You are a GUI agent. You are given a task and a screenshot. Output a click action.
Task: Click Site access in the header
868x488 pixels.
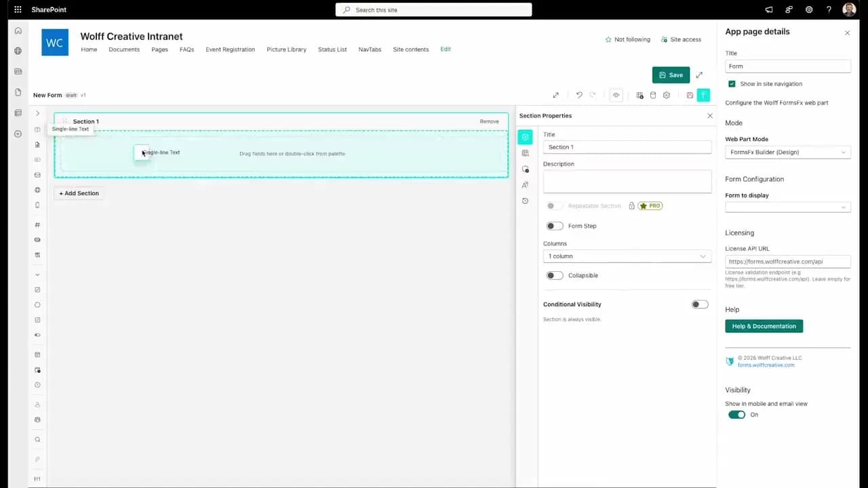pos(681,39)
